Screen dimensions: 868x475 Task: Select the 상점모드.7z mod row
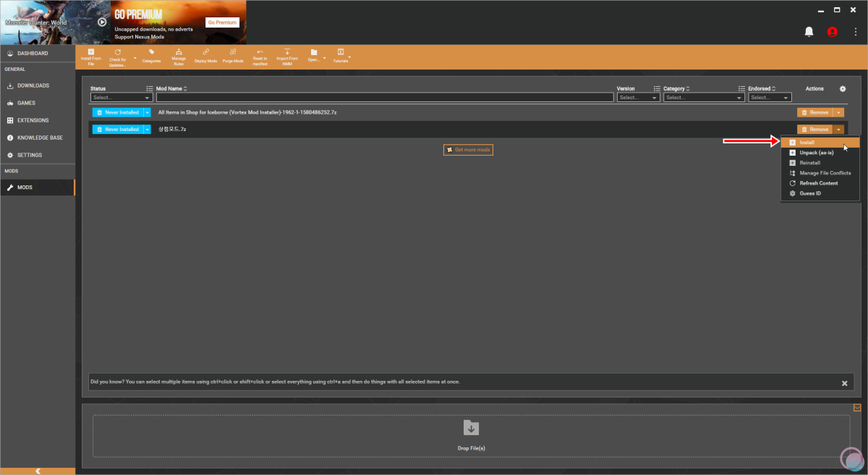[172, 129]
